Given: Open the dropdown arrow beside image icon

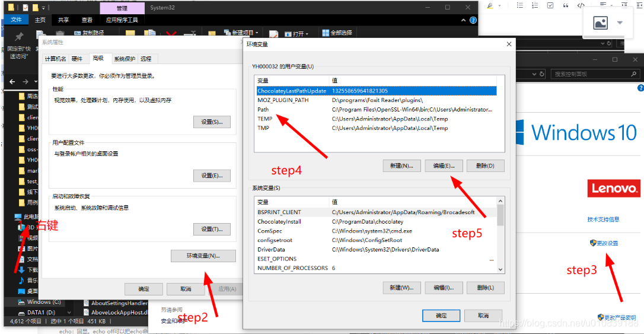Looking at the screenshot, I should [620, 23].
